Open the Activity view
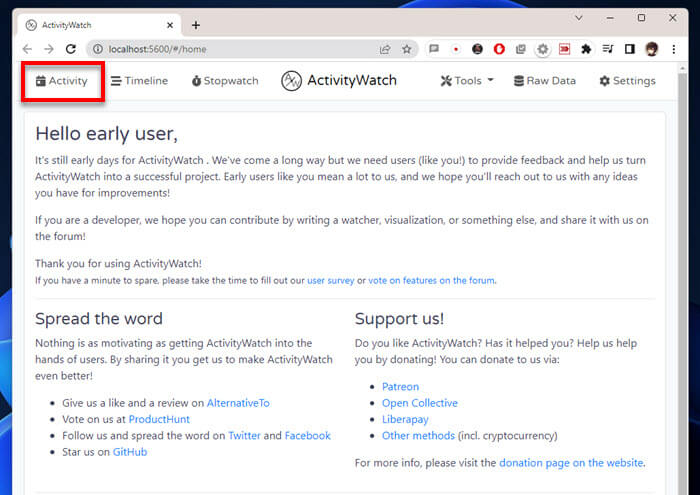Image resolution: width=700 pixels, height=495 pixels. 62,81
